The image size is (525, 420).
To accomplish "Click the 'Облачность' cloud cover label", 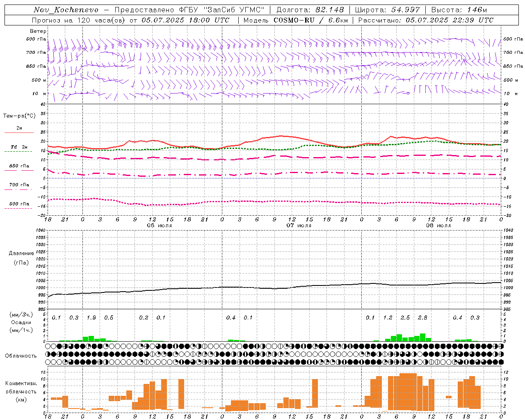I will (x=21, y=356).
